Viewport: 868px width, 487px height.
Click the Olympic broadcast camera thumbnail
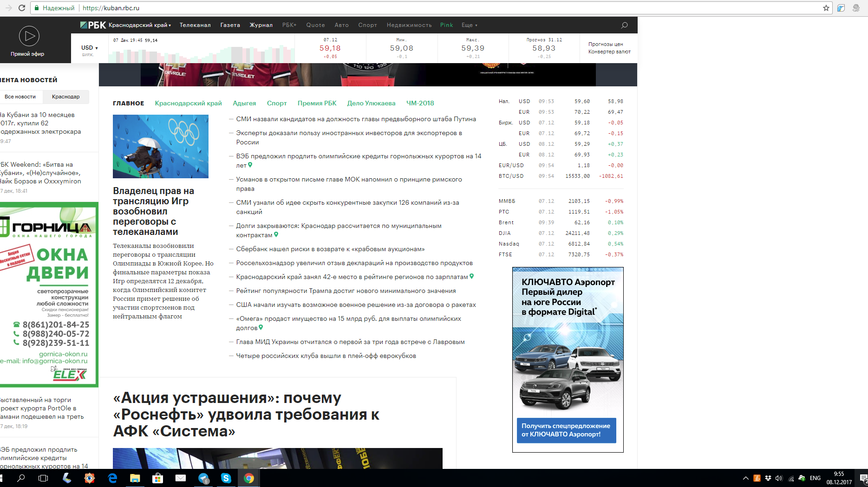click(161, 147)
